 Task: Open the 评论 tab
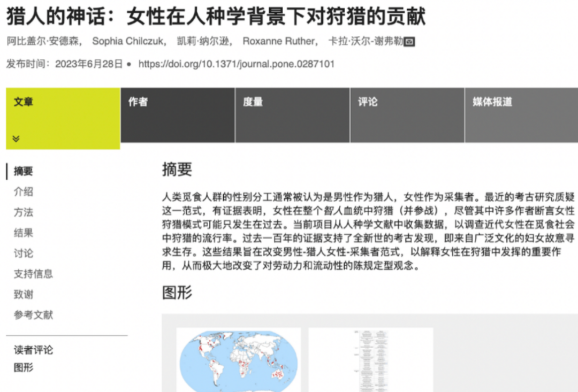pos(407,115)
